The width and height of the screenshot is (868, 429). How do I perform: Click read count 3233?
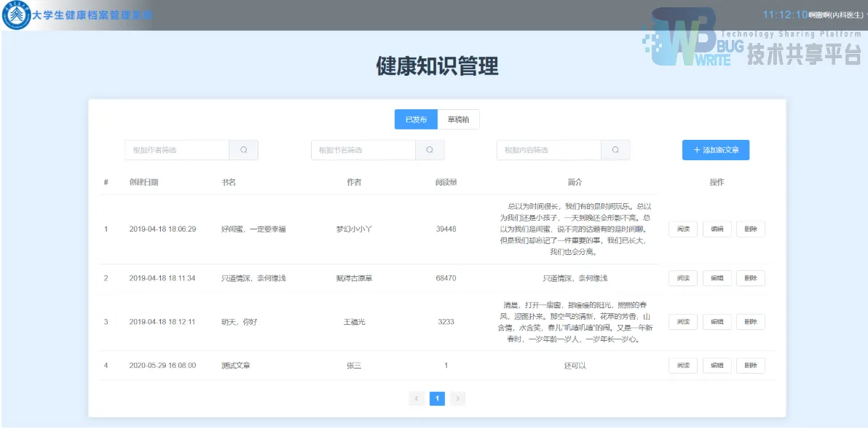coord(446,322)
